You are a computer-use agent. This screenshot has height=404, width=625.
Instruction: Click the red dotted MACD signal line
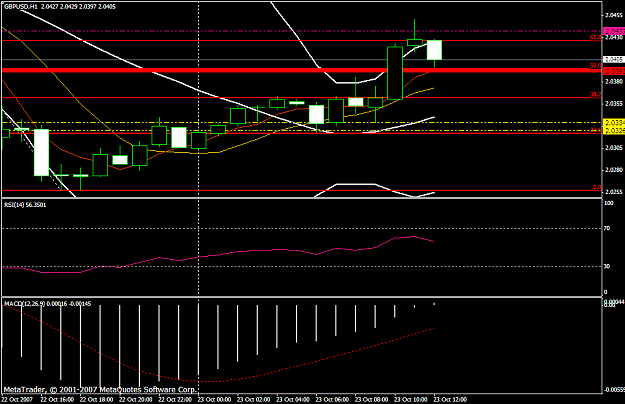pyautogui.click(x=218, y=381)
